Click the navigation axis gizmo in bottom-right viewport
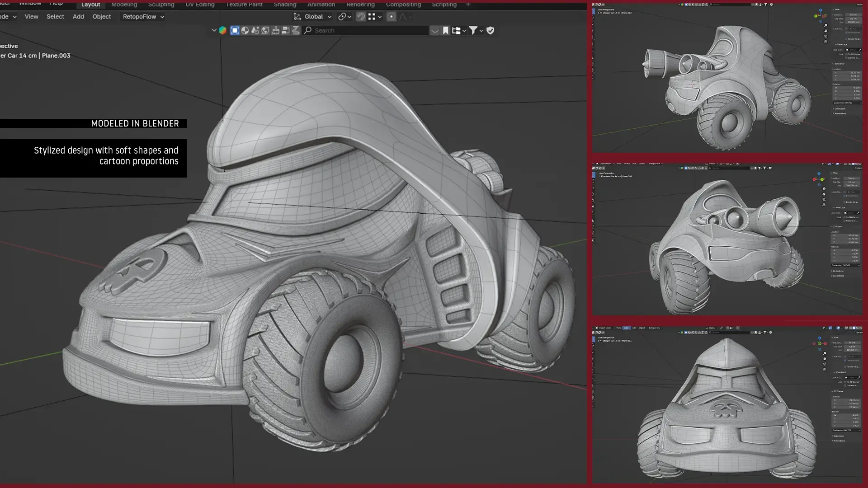Viewport: 868px width, 488px height. [x=820, y=343]
